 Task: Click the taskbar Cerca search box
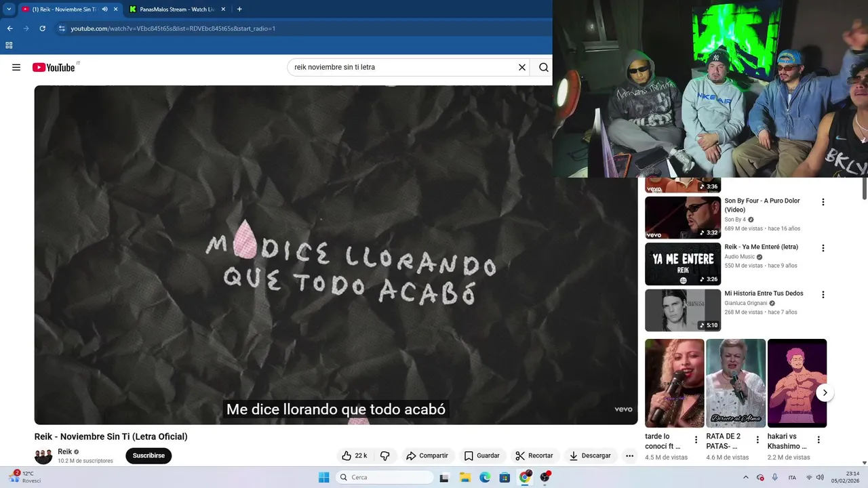(386, 477)
